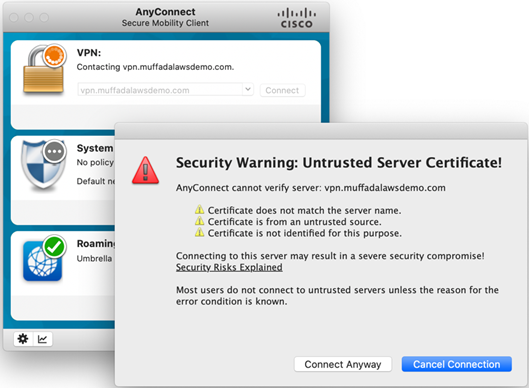
Task: Click the green checkmark status badge
Action: click(x=54, y=247)
